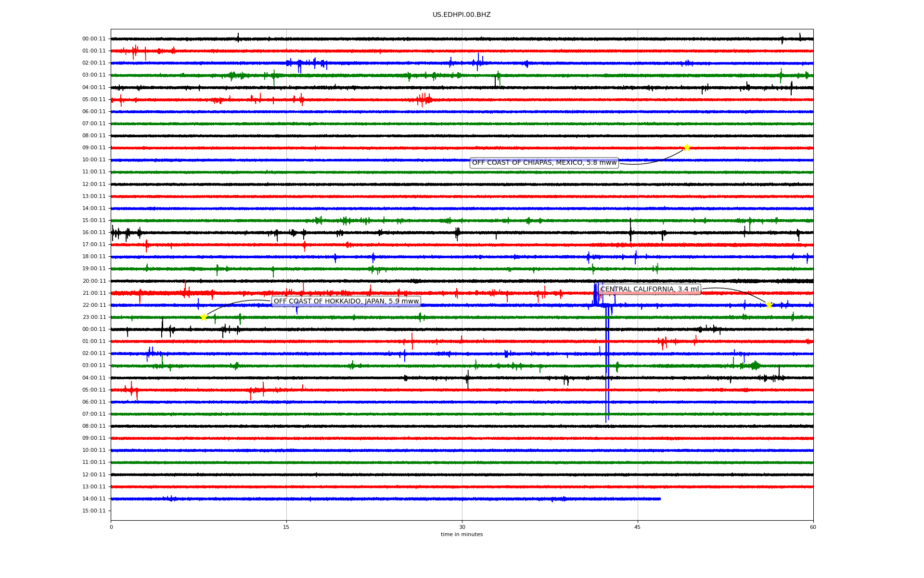Click the 22:00:11 time label
This screenshot has width=924, height=578.
click(94, 305)
